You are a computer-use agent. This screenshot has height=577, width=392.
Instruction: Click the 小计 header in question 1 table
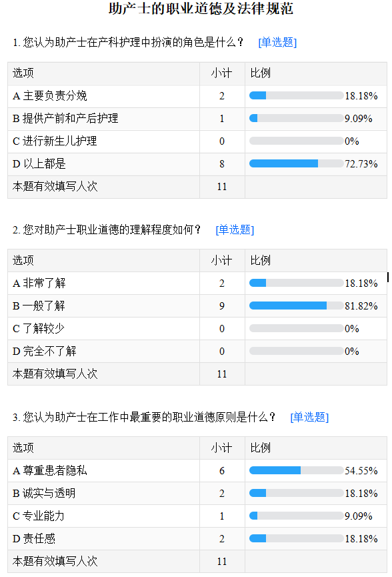[x=222, y=73]
